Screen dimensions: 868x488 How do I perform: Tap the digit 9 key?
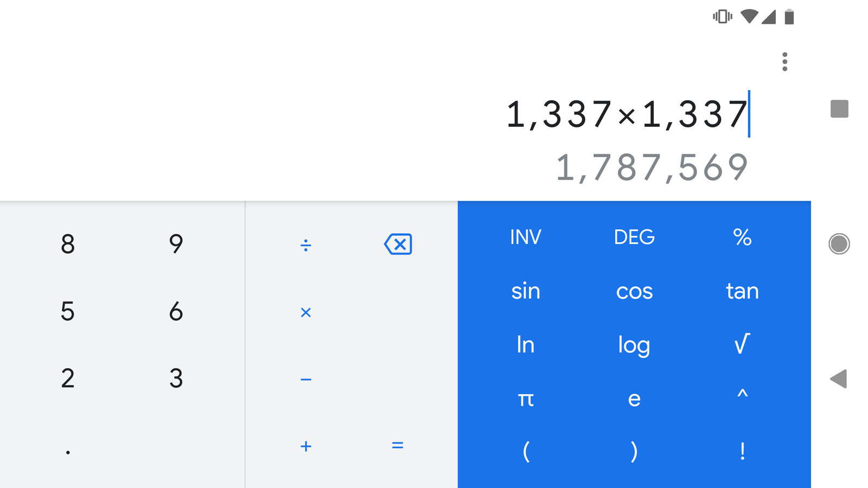click(176, 244)
